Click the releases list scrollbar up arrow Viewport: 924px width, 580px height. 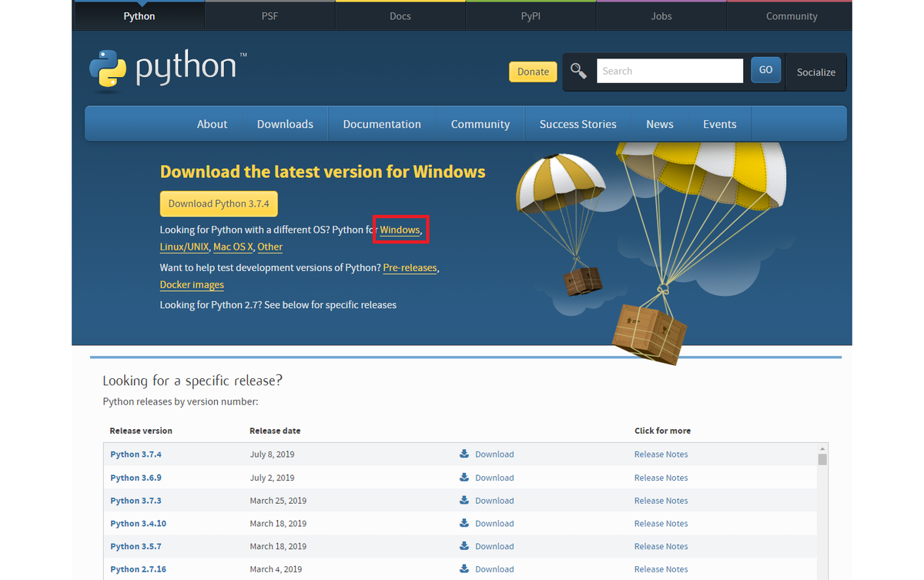[x=822, y=448]
